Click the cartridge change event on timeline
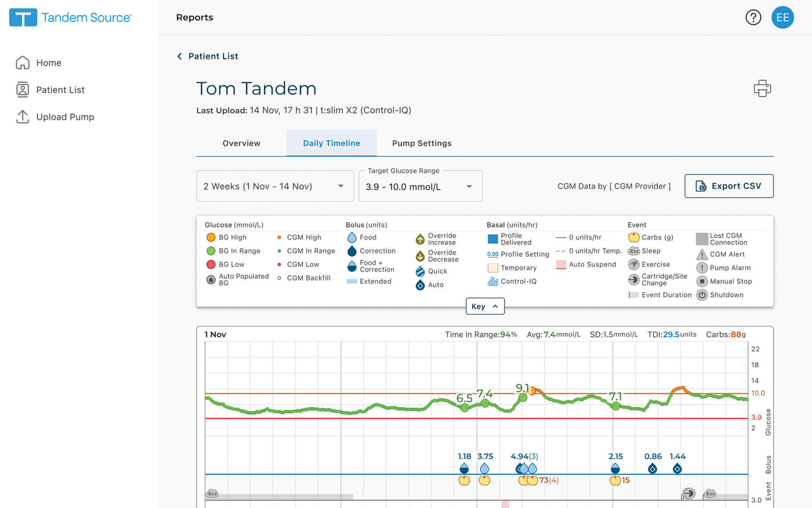 coord(689,493)
